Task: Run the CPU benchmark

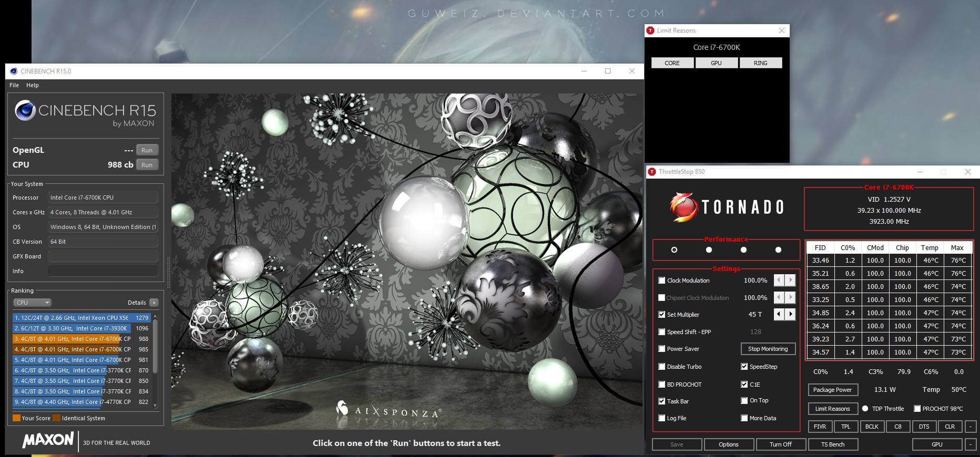Action: point(147,165)
